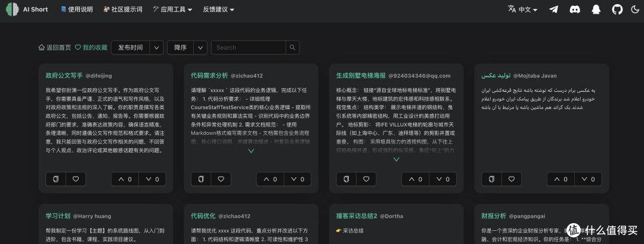Expand the 生成别墅电梯海报 card text
This screenshot has width=644, height=244.
397,159
